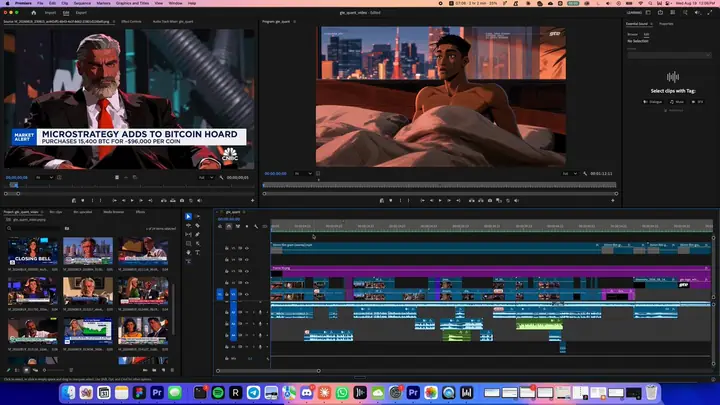The width and height of the screenshot is (720, 405).
Task: Click Lift in the Program monitor
Action: click(x=472, y=201)
